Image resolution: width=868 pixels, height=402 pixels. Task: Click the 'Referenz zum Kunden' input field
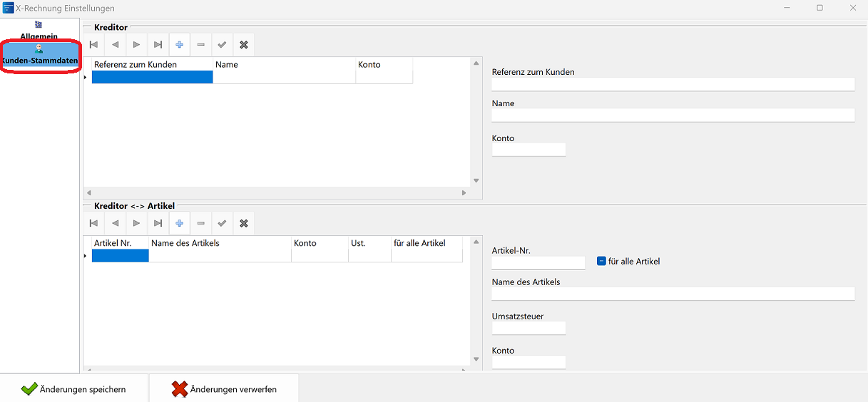(673, 85)
